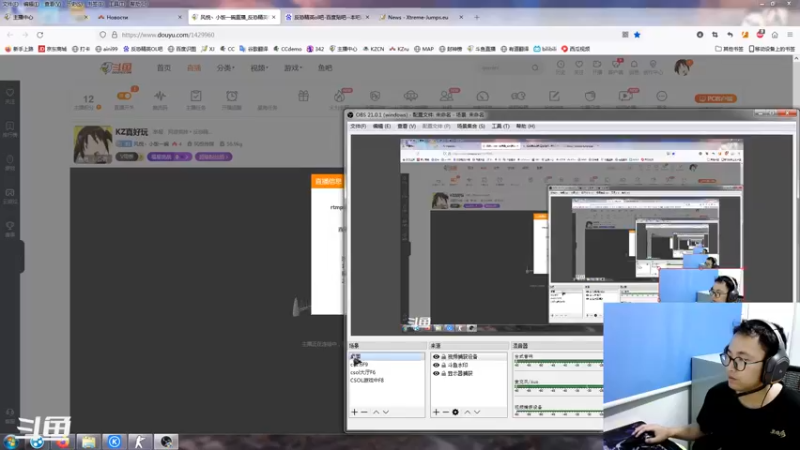Switch the orange live toggle on Douyu page

[124, 95]
